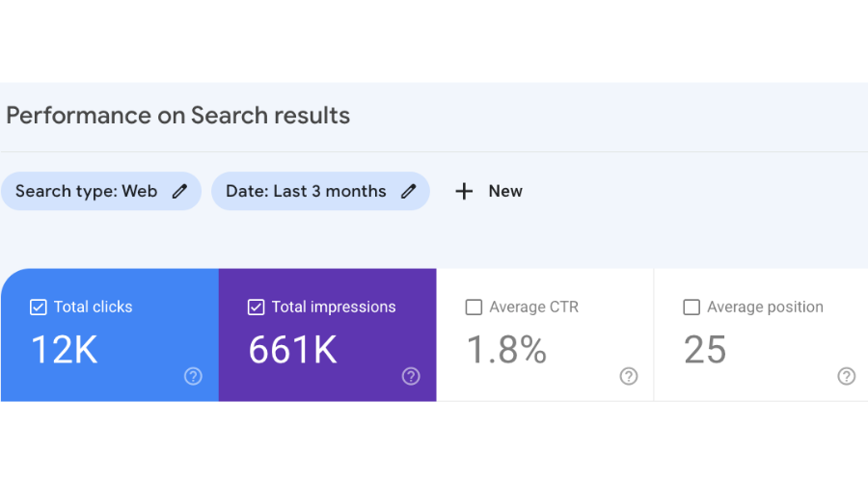Edit the Date: Last 3 months filter
Viewport: 868px width, 482px height.
tap(409, 192)
